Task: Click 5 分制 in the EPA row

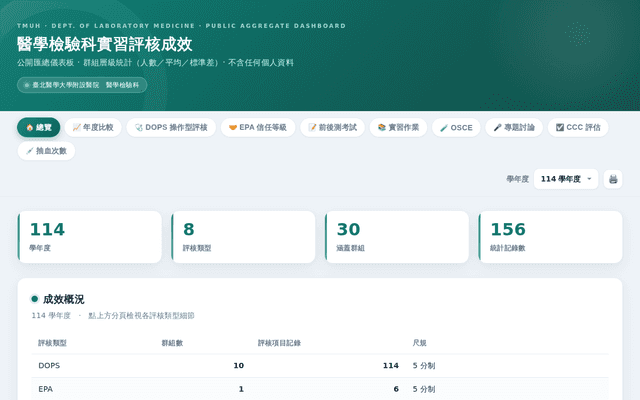Action: click(x=424, y=389)
